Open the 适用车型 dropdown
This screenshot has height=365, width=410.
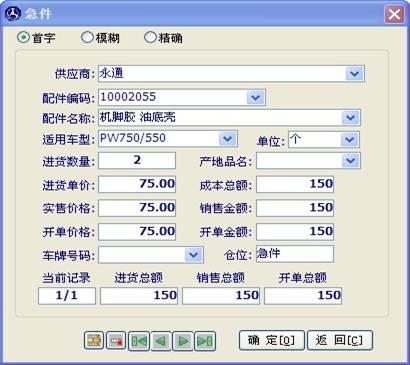227,138
